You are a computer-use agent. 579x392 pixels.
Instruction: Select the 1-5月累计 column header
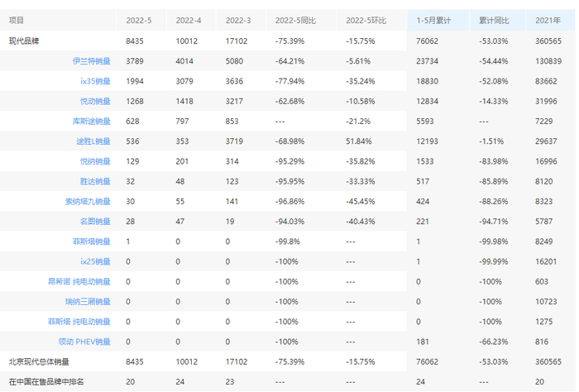[x=433, y=21]
